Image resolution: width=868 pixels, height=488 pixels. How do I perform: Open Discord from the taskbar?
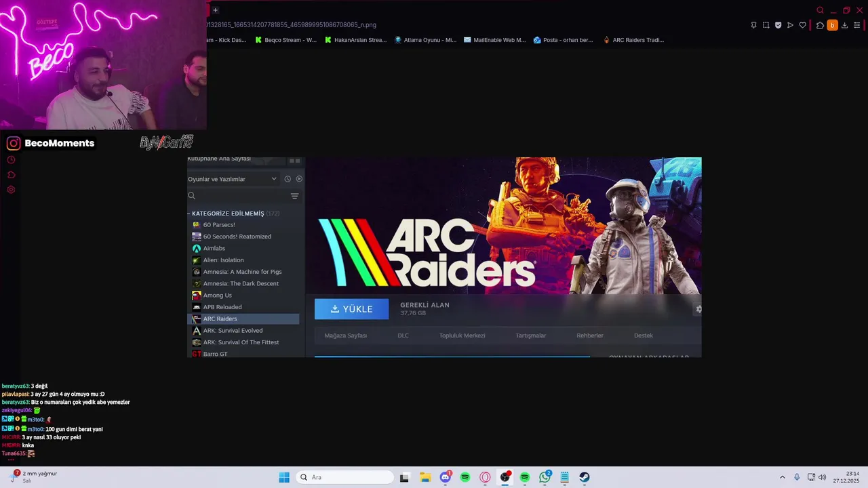(446, 477)
